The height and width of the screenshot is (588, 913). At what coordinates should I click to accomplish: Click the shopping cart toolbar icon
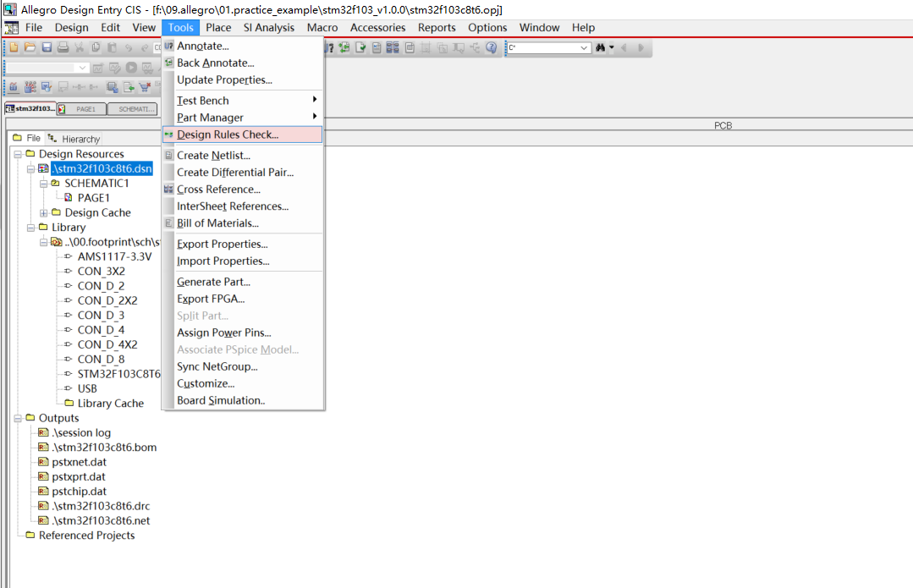145,87
